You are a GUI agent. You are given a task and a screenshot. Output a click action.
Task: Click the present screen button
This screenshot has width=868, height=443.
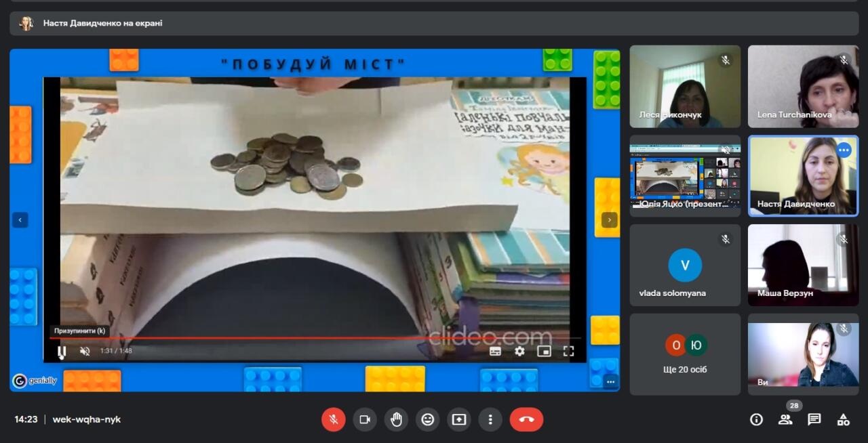point(458,419)
